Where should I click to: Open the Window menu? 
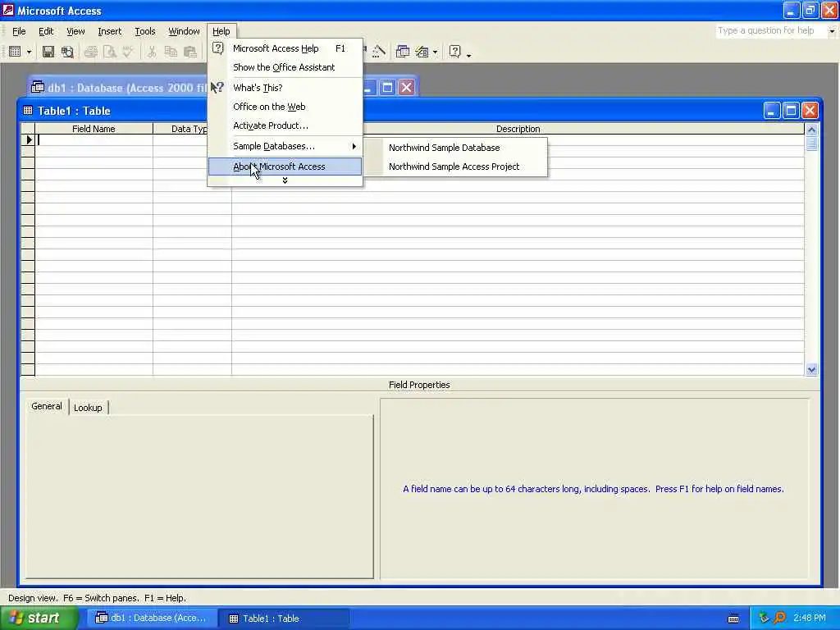click(x=184, y=31)
